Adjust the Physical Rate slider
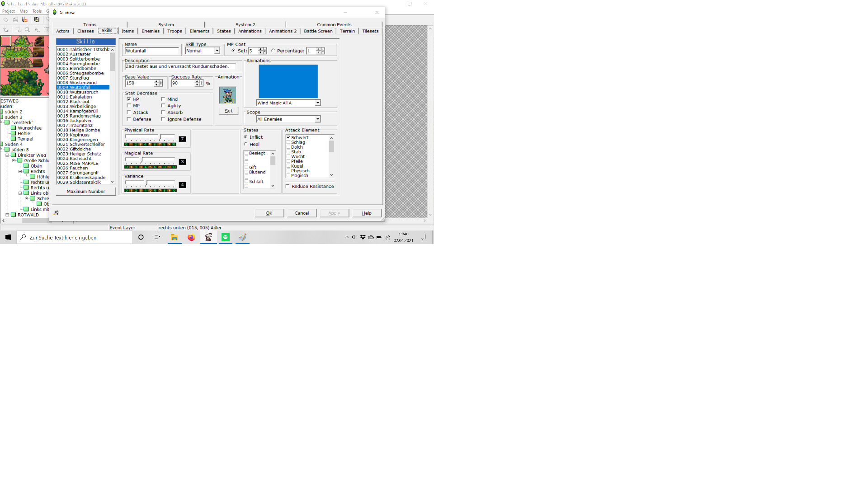Viewport: 868px width, 488px height. [x=160, y=137]
